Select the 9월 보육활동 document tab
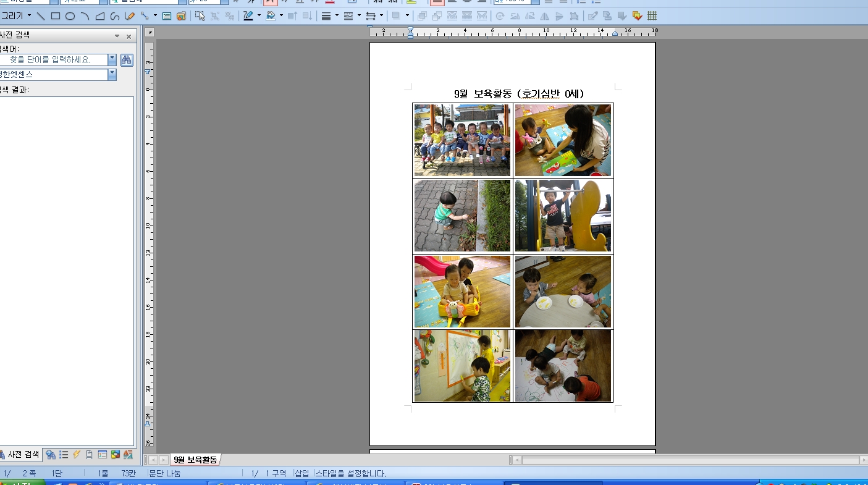 tap(195, 460)
